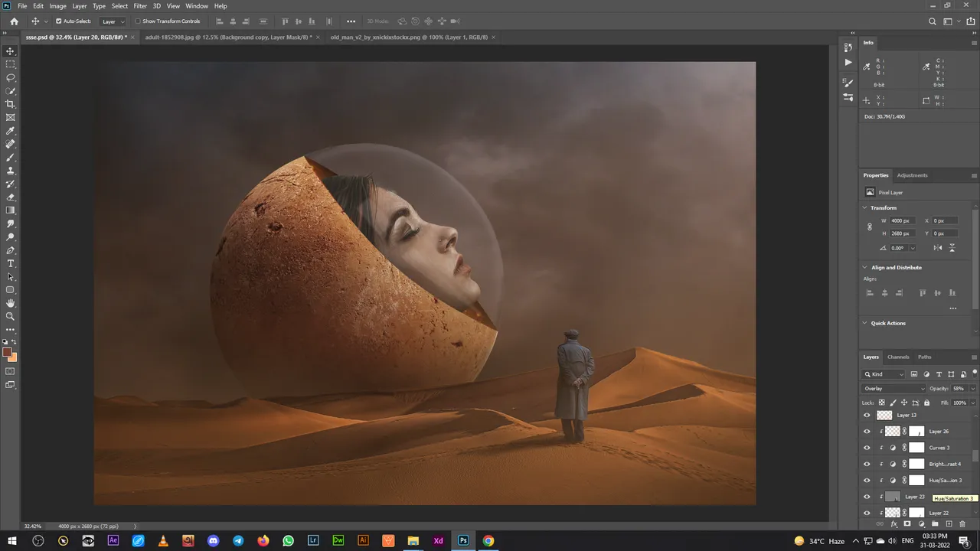Toggle visibility of Layer 23

coord(867,497)
